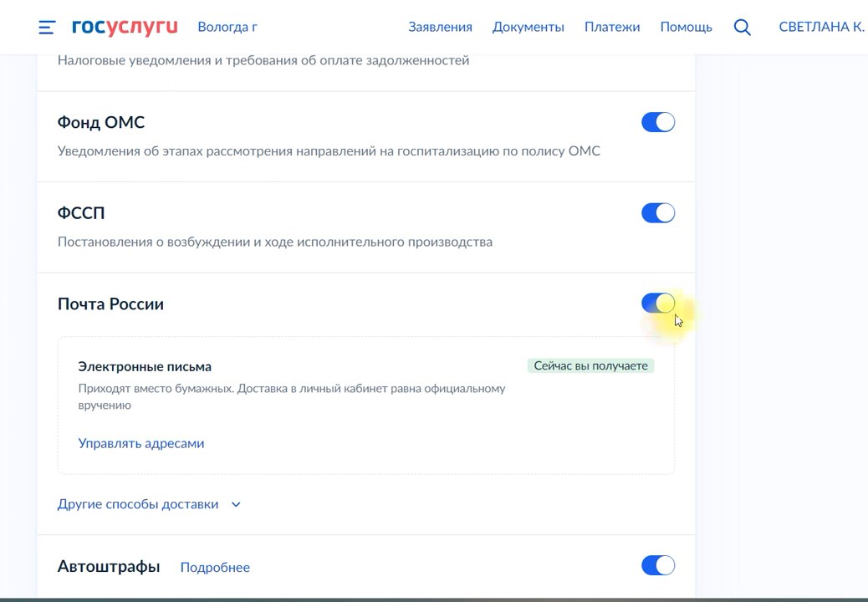Click the Госуслуги logo
Image resolution: width=868 pixels, height=602 pixels.
125,27
